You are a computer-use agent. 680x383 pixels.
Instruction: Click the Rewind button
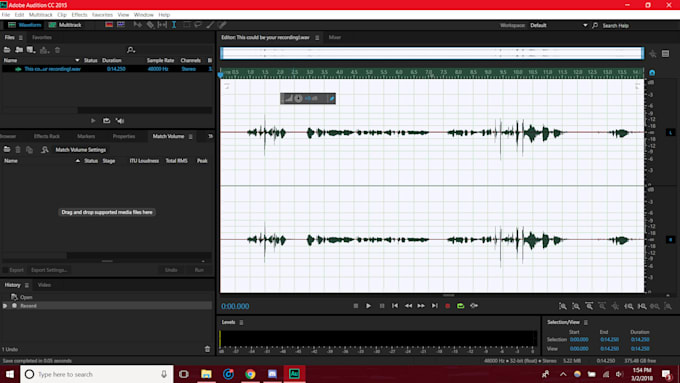click(409, 306)
